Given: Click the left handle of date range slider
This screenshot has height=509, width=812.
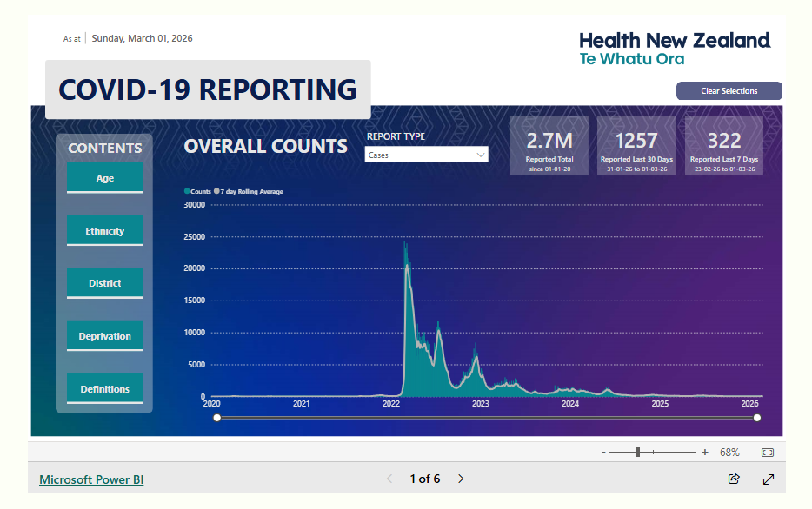Looking at the screenshot, I should [x=216, y=418].
